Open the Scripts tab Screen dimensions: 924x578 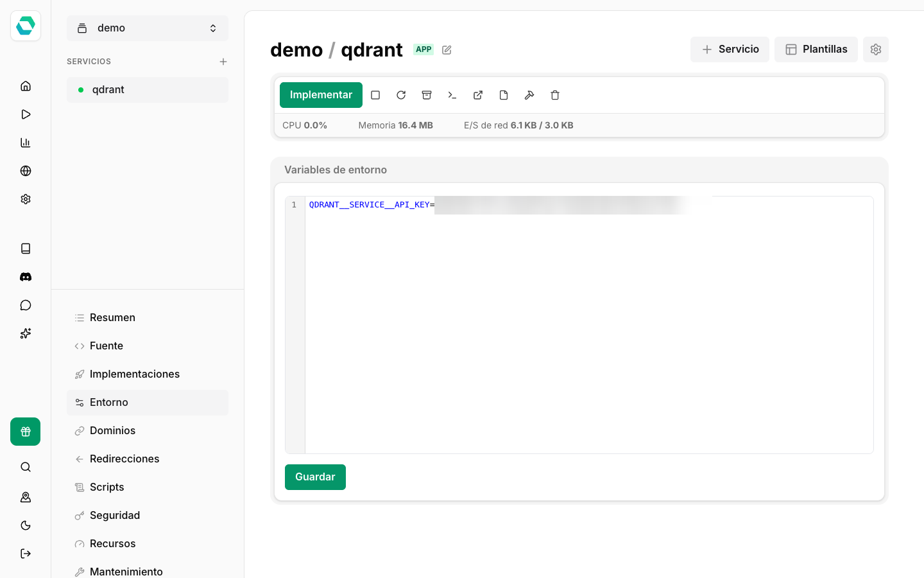point(148,487)
